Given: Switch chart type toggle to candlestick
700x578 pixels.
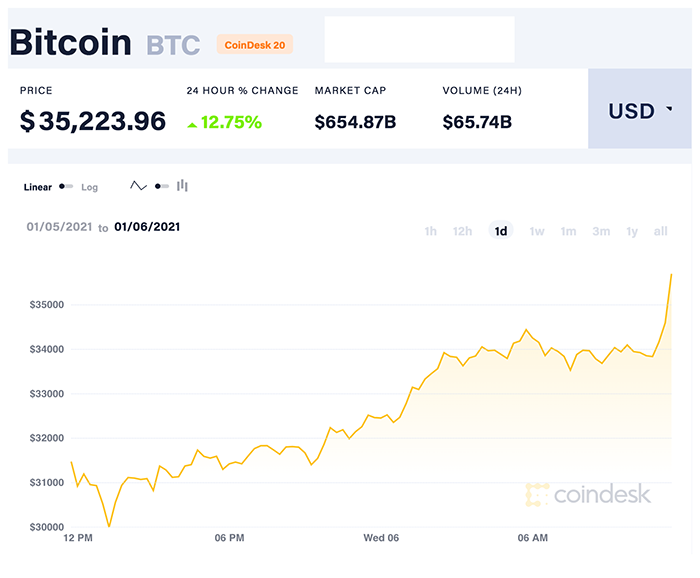Looking at the screenshot, I should (x=161, y=186).
